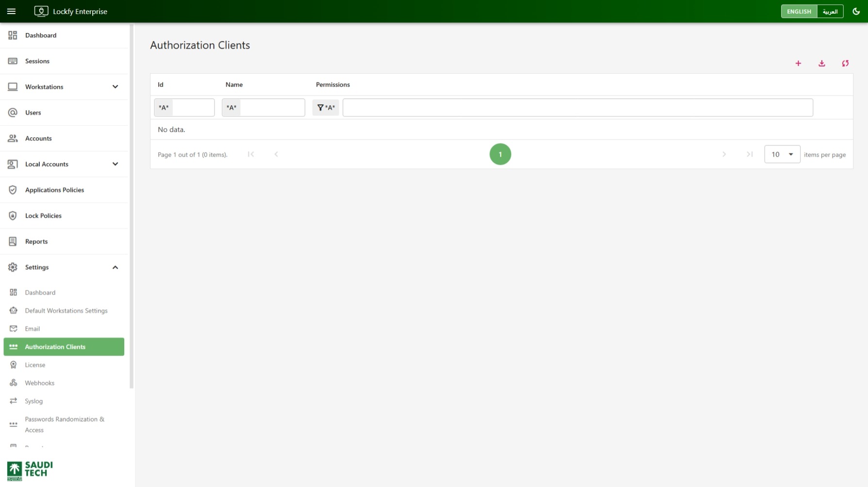Open Passwords Randomization & Access settings

(64, 424)
